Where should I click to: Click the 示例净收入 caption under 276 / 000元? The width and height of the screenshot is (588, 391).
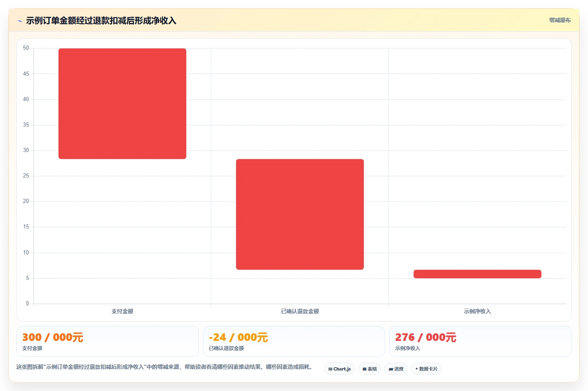[x=408, y=348]
